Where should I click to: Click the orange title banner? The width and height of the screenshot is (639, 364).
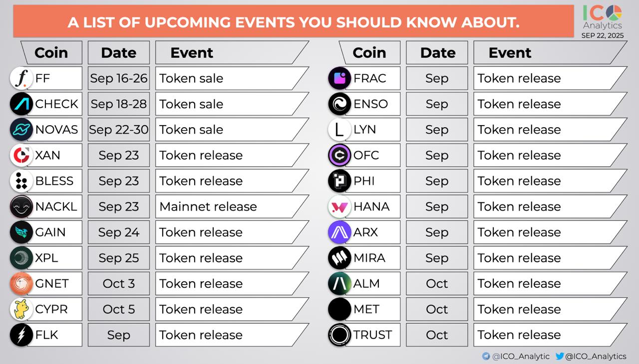[x=294, y=22]
